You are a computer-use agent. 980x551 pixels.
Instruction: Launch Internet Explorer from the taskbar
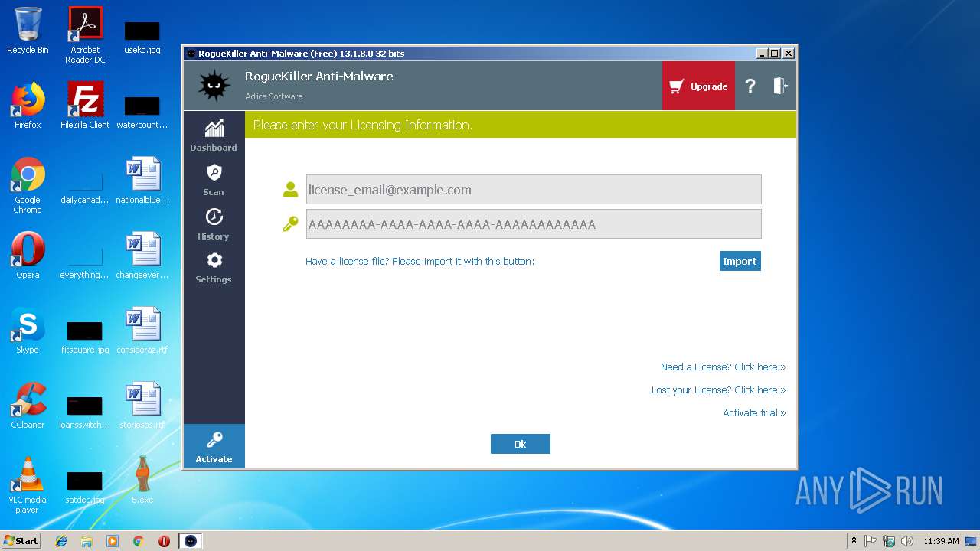[61, 541]
